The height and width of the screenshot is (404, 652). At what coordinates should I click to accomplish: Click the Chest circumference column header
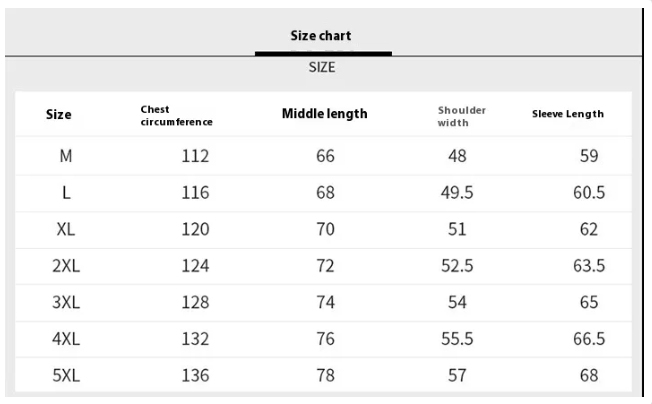(x=163, y=115)
